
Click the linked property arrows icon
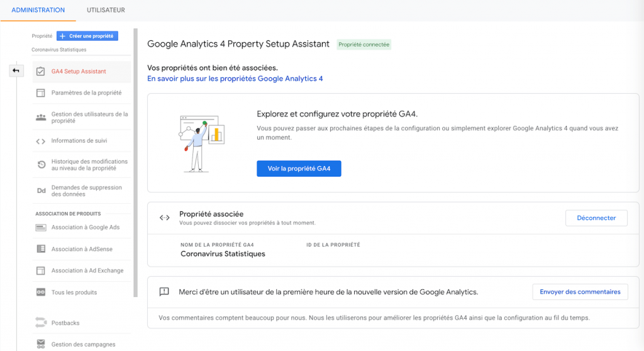point(165,218)
